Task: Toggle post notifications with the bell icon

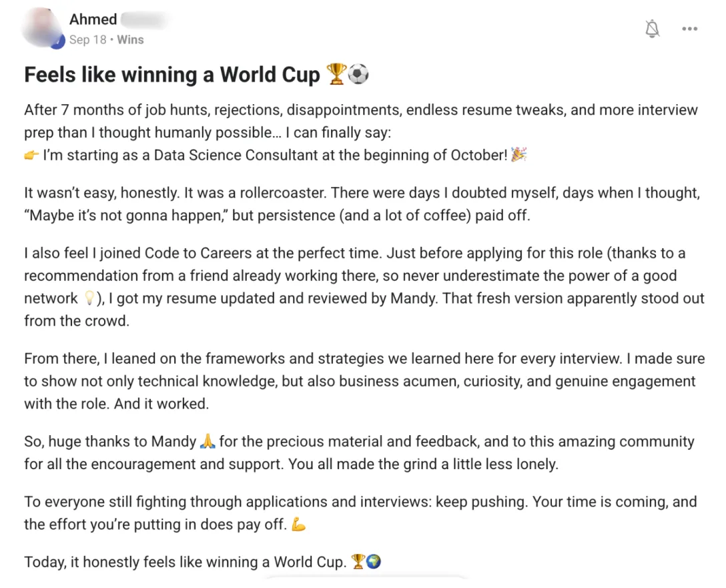Action: 652,29
